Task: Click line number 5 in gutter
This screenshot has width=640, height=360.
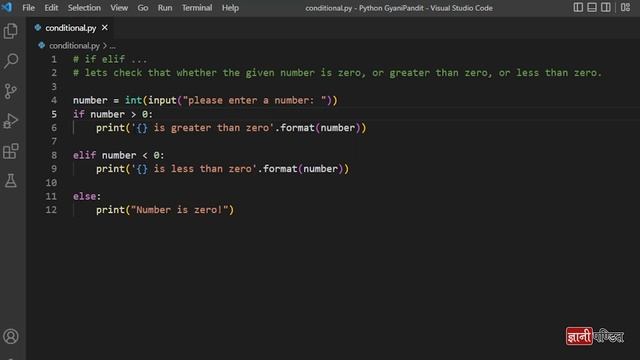Action: pos(54,114)
